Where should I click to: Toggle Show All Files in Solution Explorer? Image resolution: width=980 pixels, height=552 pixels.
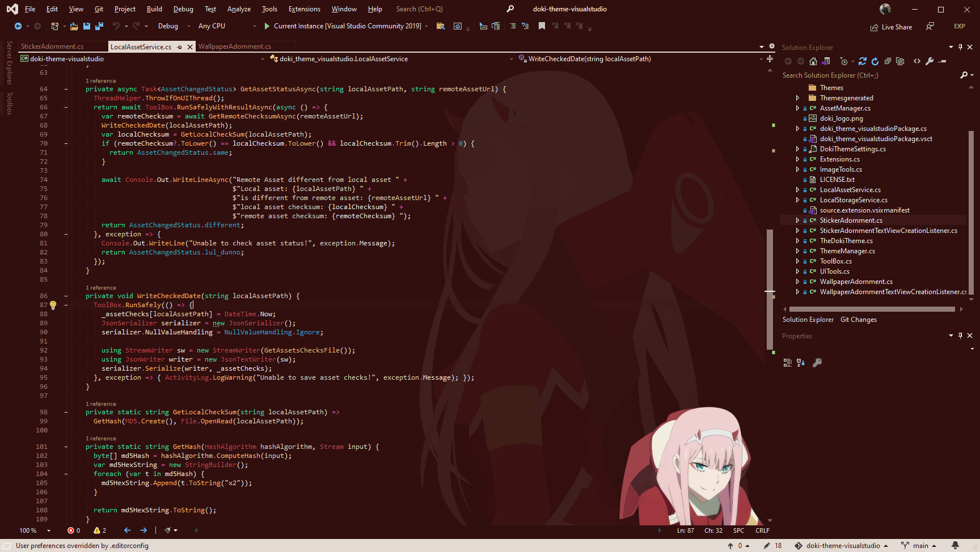(x=900, y=61)
